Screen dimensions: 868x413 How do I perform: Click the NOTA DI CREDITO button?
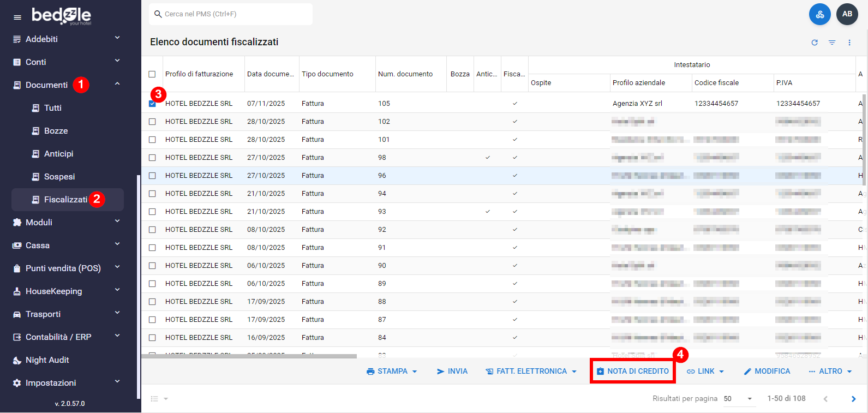(633, 372)
